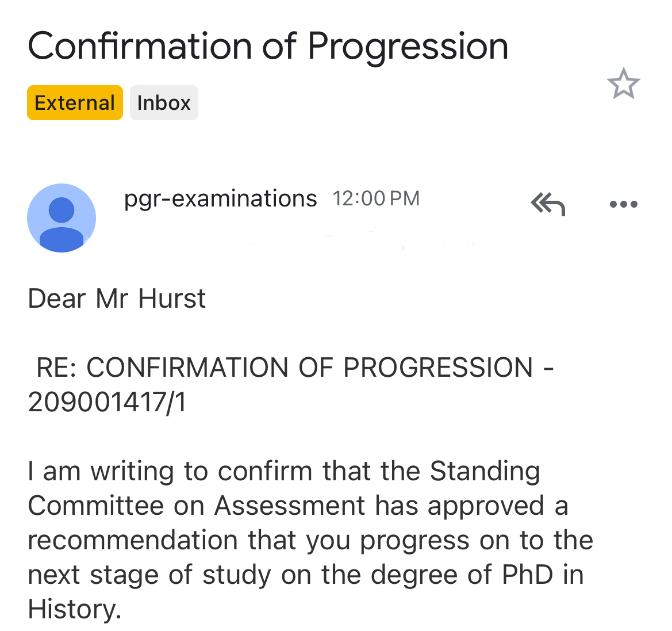Tap the reply all arrow icon
The width and height of the screenshot is (672, 631).
click(548, 204)
